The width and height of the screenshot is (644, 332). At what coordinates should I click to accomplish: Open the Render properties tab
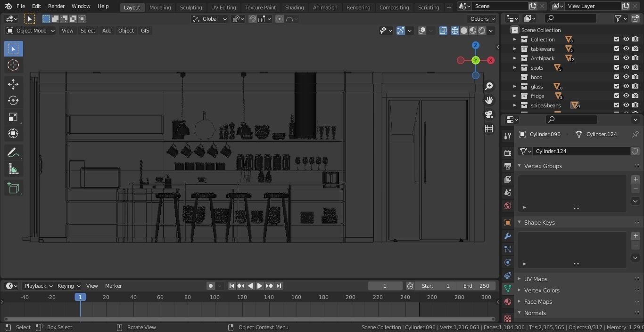(508, 153)
